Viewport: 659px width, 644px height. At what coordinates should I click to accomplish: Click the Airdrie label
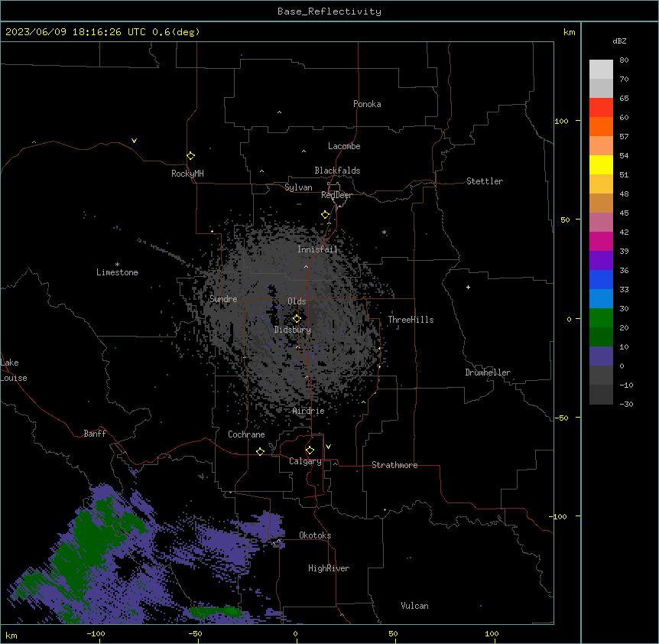coord(308,411)
